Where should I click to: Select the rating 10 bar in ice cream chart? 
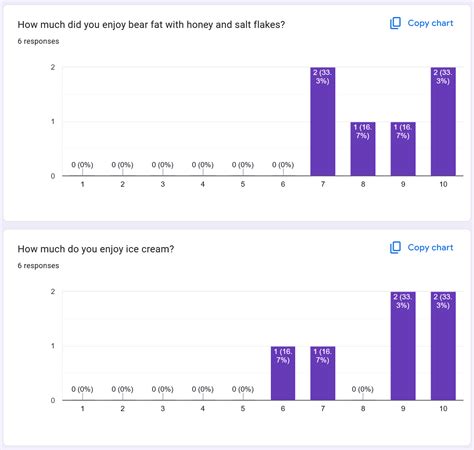tap(443, 346)
